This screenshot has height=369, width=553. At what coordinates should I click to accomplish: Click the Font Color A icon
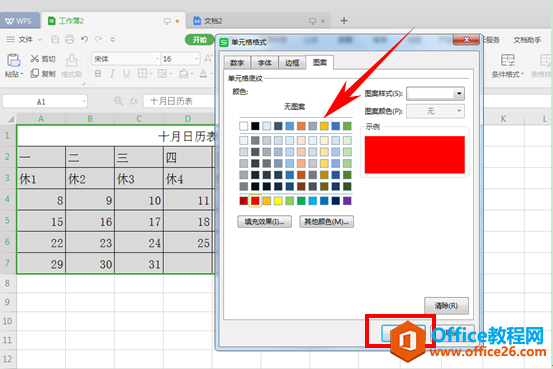tap(203, 74)
